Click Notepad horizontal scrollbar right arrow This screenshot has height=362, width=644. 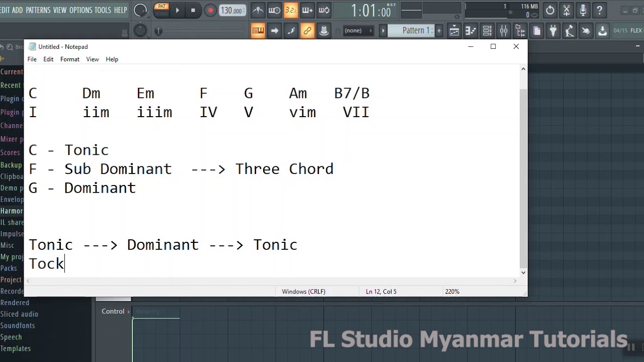click(x=515, y=281)
